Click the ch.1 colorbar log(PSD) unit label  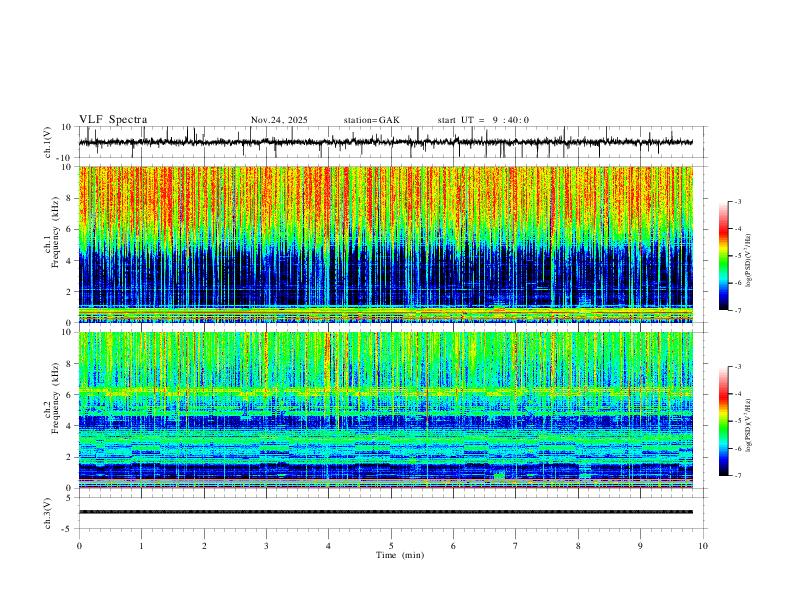click(749, 261)
